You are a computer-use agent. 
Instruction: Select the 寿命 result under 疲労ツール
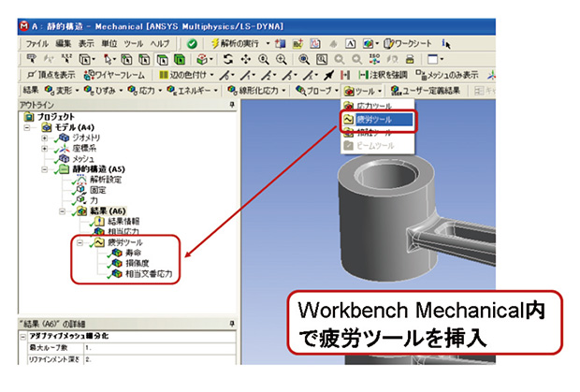[x=133, y=253]
